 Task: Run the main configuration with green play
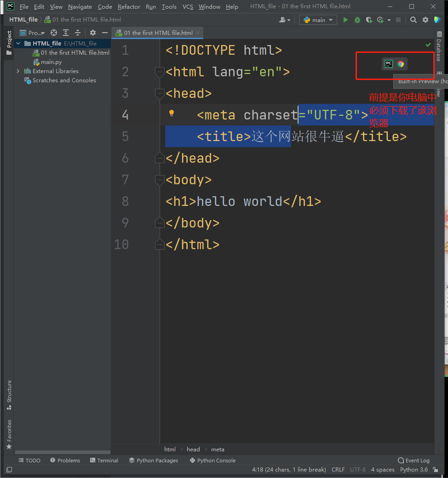pos(345,20)
